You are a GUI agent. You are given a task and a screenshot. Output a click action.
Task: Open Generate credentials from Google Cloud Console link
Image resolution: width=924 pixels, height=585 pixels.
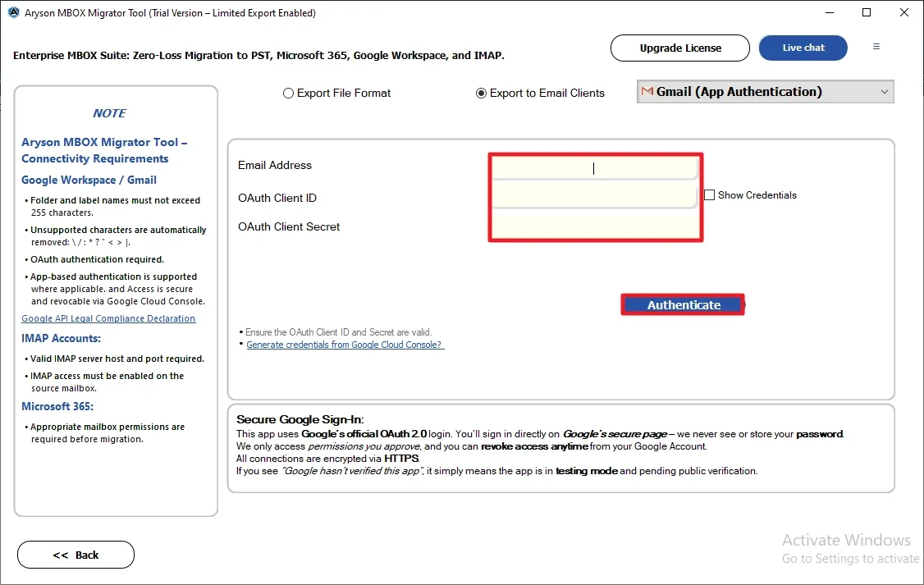[345, 345]
